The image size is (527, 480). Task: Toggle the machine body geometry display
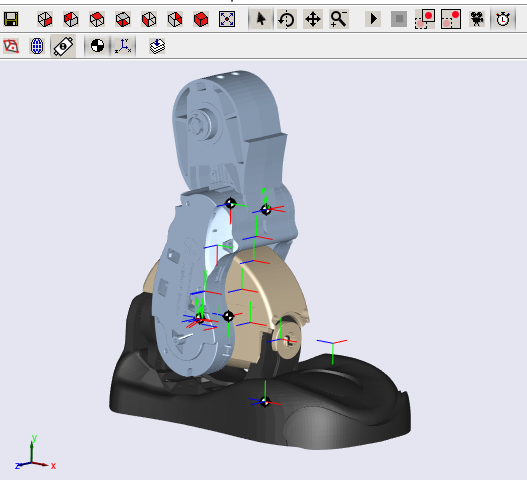point(63,46)
